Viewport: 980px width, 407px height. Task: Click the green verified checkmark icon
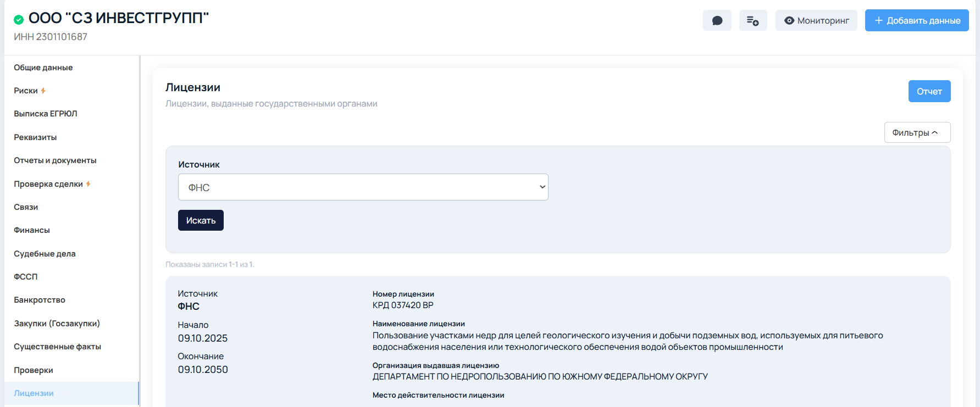point(19,20)
